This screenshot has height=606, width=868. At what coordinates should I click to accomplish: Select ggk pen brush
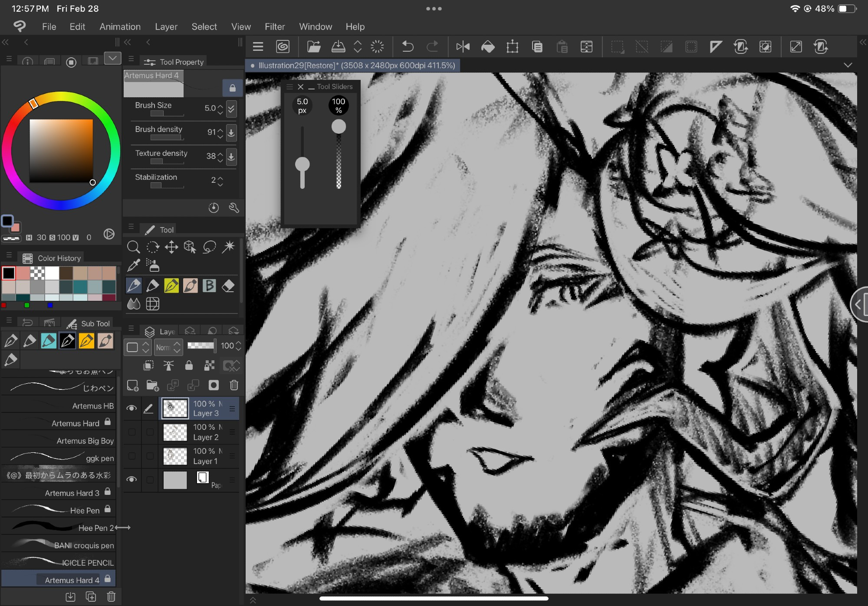59,458
